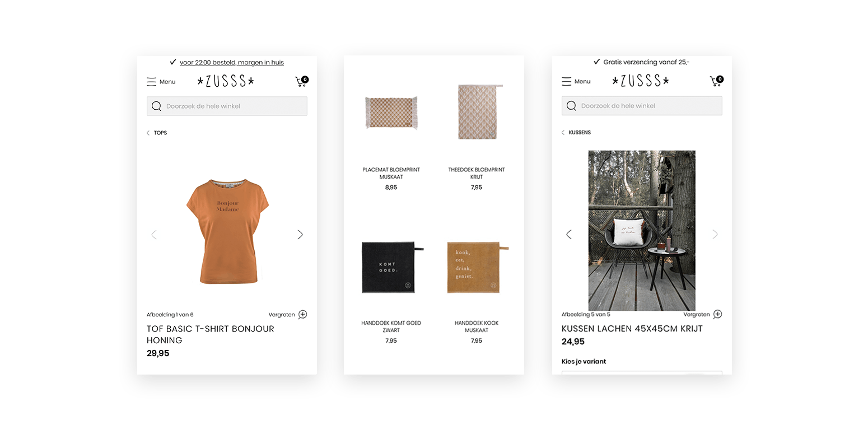
Task: Click 'voor 22:00 besteld, morgen in huis' link
Action: pos(232,62)
